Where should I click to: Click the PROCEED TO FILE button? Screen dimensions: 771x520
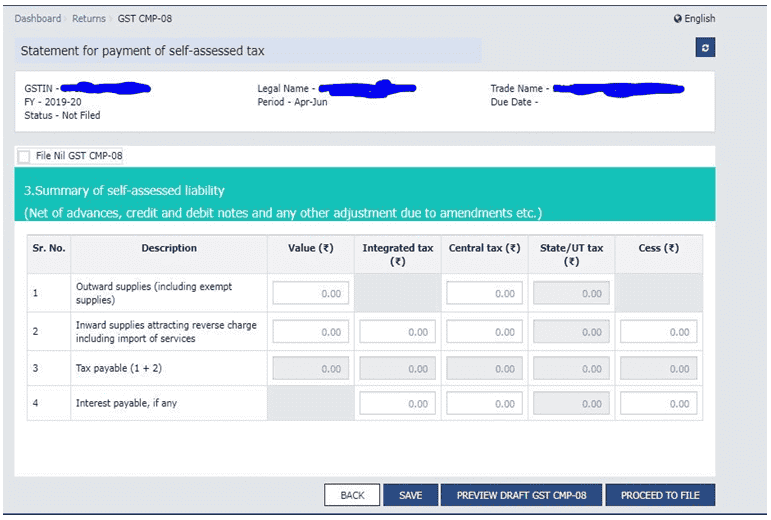click(x=660, y=495)
